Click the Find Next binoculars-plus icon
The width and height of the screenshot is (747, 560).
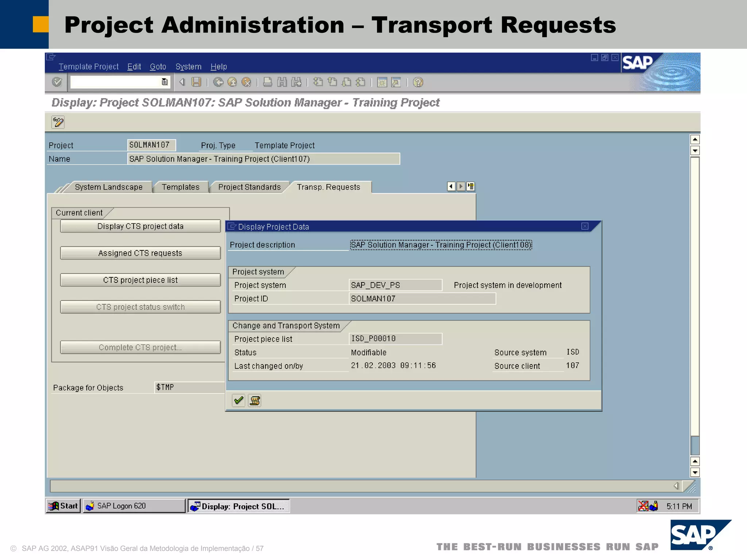pos(296,82)
